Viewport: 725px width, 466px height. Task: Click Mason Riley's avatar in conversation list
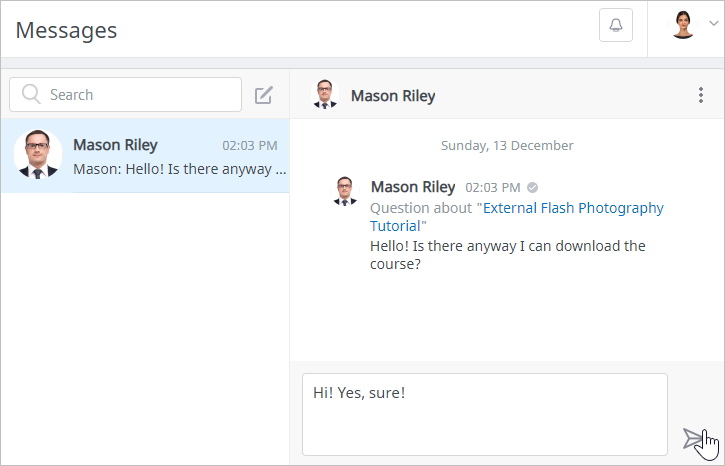click(38, 155)
